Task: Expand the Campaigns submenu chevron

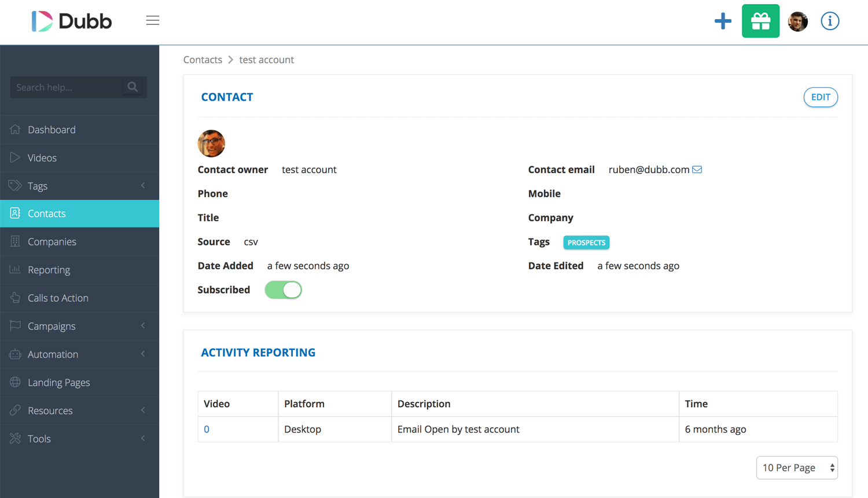Action: [x=143, y=325]
